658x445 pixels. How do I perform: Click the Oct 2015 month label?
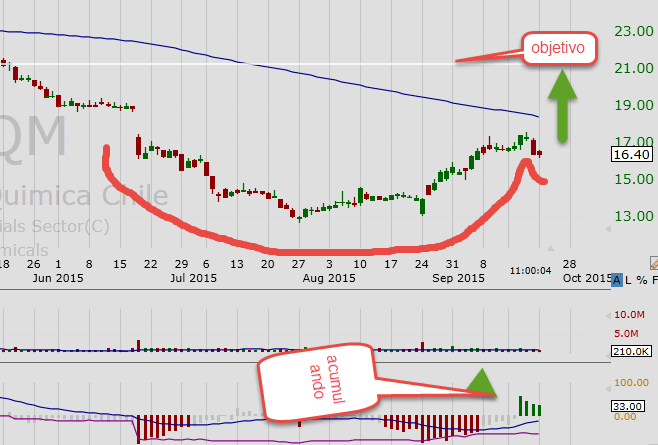587,278
